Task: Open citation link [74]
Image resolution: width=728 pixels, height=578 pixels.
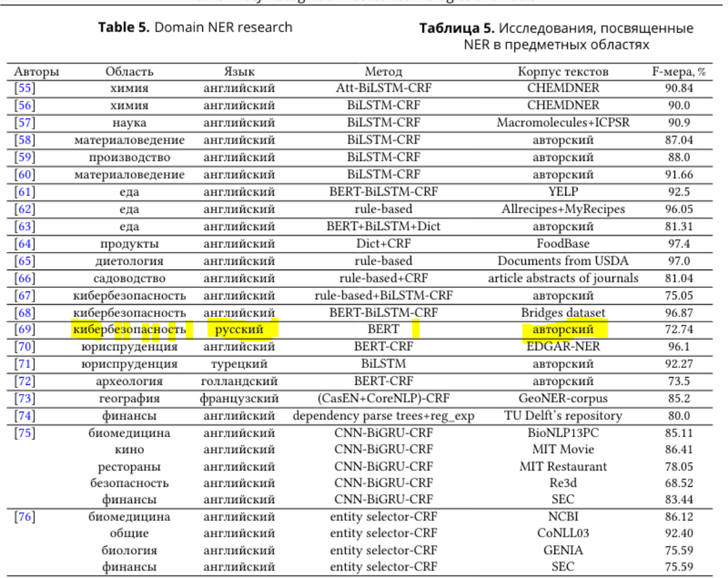Action: [x=25, y=415]
